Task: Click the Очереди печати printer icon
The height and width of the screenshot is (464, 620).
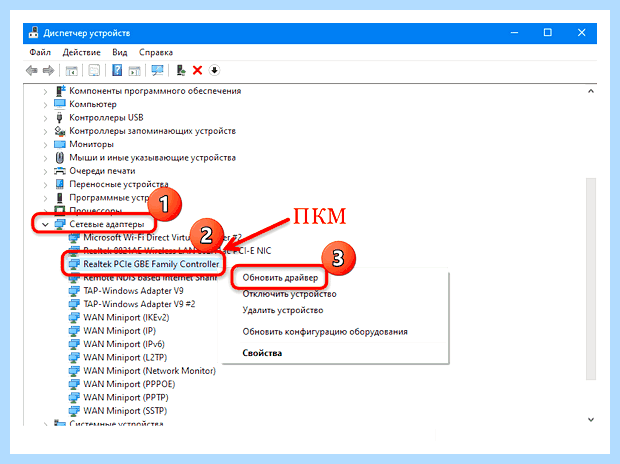Action: tap(60, 171)
